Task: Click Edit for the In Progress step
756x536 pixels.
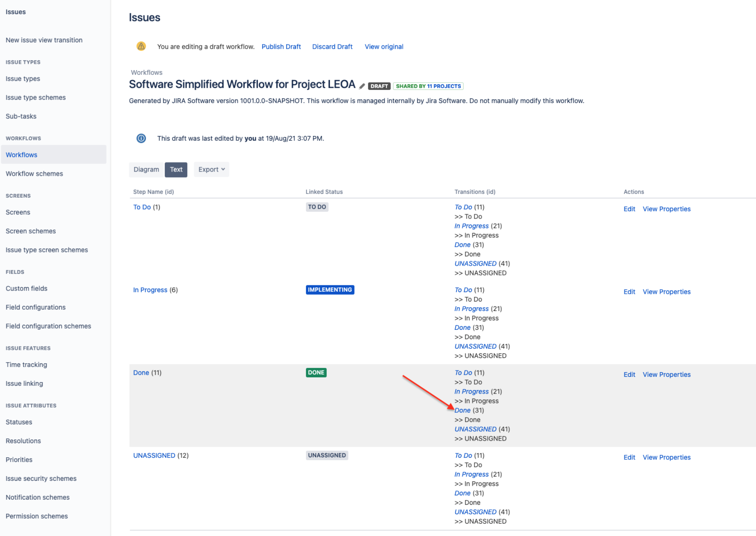Action: pos(629,291)
